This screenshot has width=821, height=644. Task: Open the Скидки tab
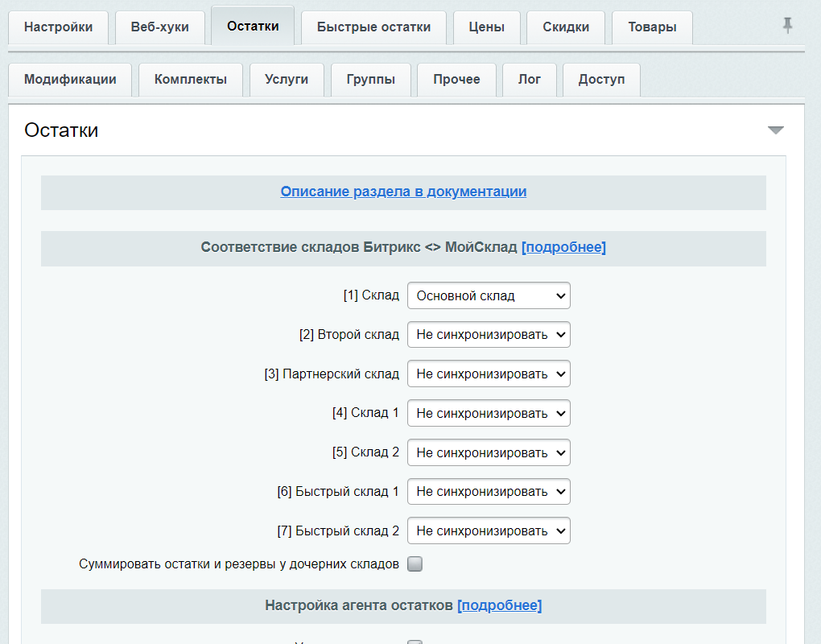point(566,27)
